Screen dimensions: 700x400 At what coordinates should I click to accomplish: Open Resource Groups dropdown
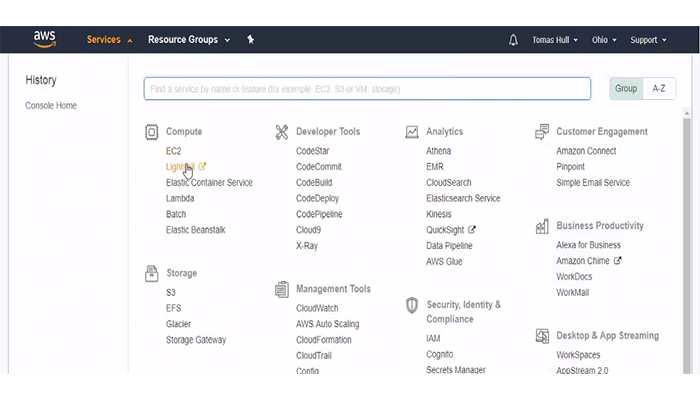coord(189,40)
